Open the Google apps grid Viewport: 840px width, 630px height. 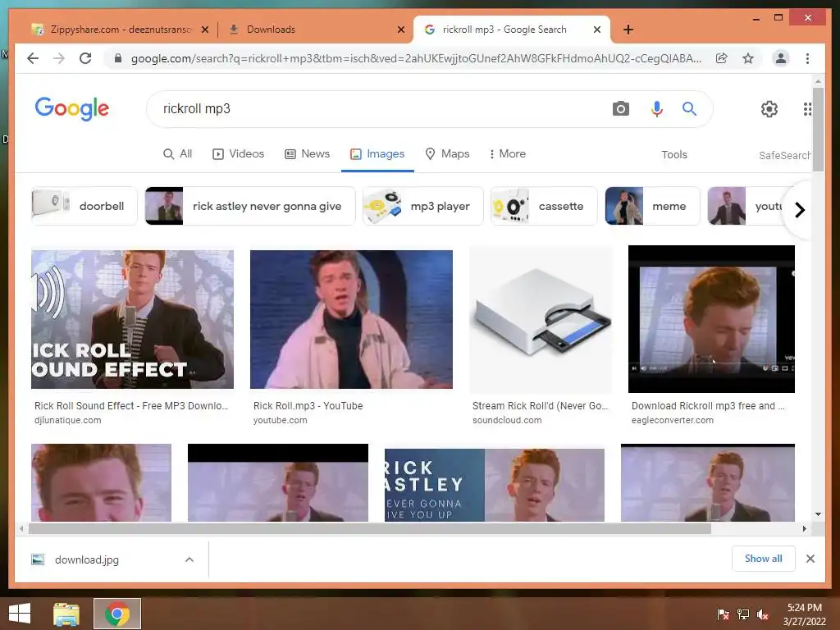tap(807, 109)
